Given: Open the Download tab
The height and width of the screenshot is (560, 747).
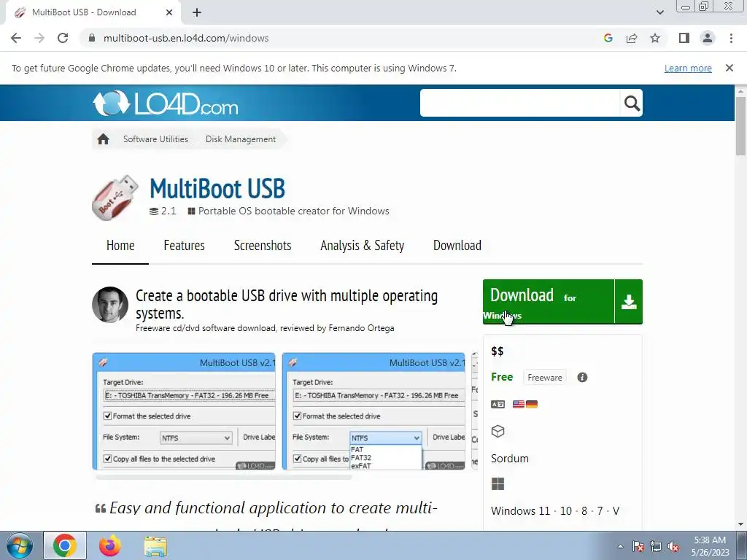Looking at the screenshot, I should (x=457, y=245).
